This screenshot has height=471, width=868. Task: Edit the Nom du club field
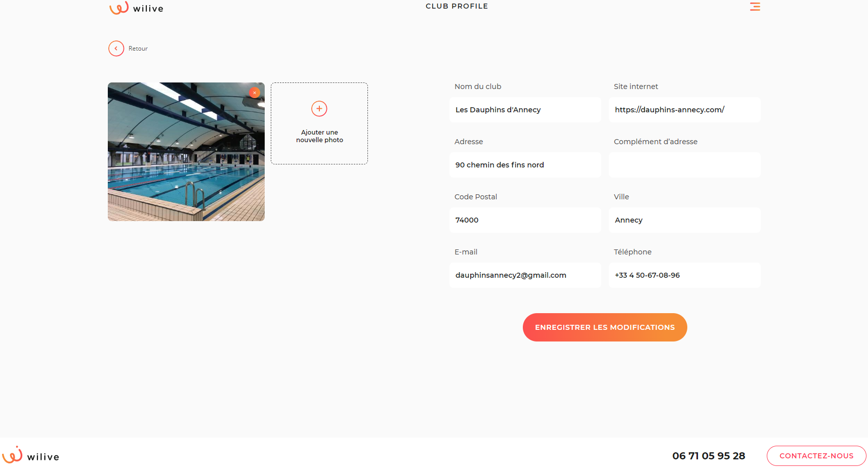tap(525, 110)
